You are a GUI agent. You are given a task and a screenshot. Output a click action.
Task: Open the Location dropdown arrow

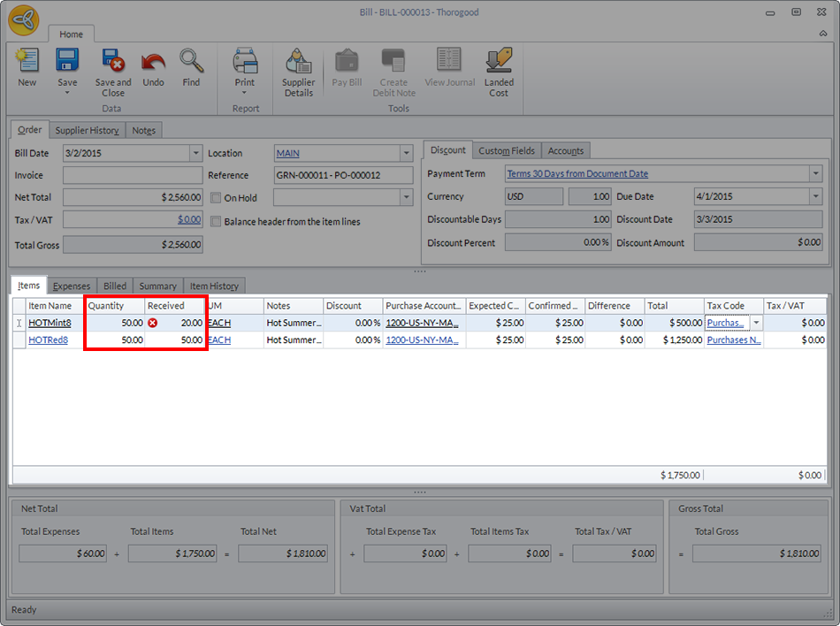point(406,153)
